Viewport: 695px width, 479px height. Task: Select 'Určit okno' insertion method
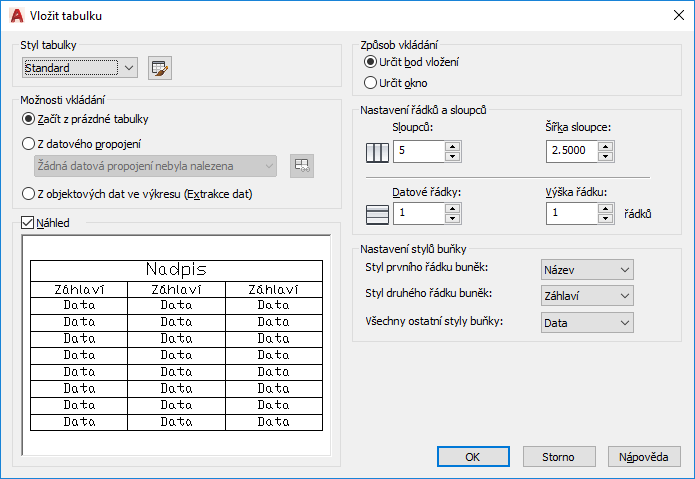370,83
